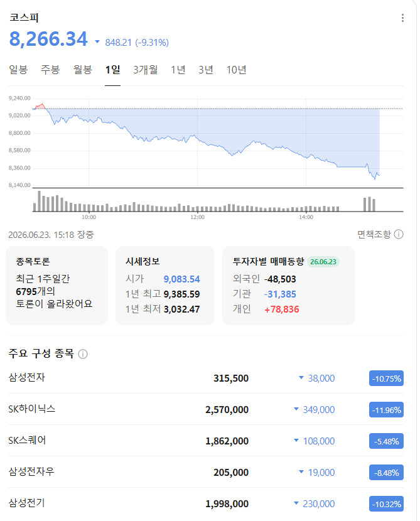The width and height of the screenshot is (420, 521).
Task: Open the 종목토론 discussion card
Action: point(57,286)
